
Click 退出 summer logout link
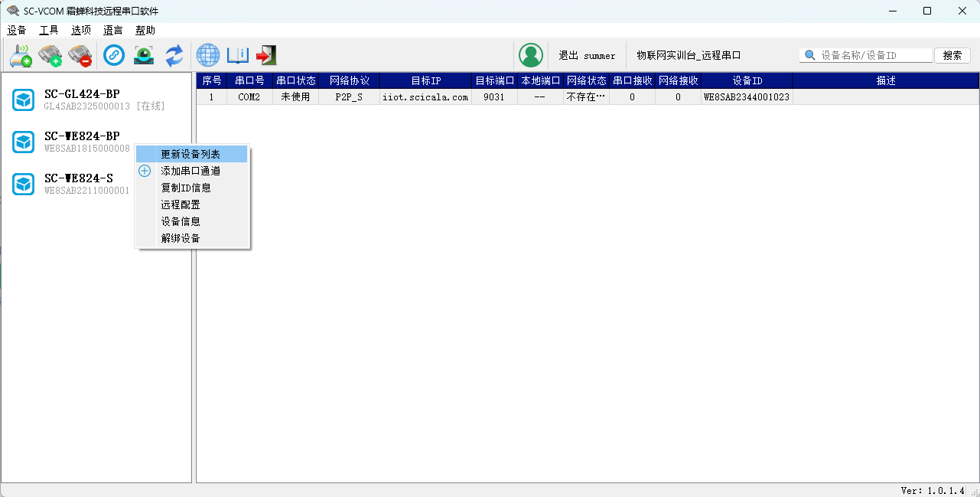click(587, 56)
